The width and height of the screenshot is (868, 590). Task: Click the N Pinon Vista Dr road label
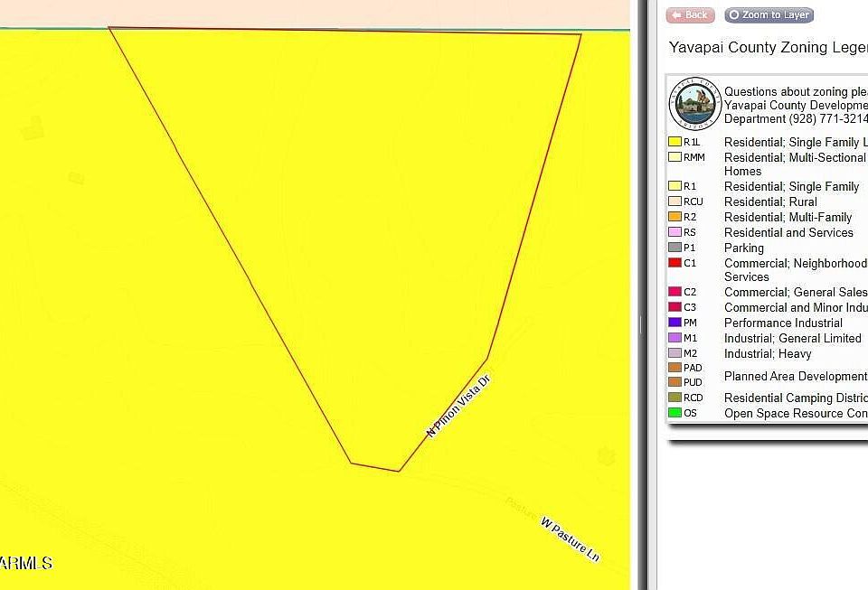pos(458,406)
